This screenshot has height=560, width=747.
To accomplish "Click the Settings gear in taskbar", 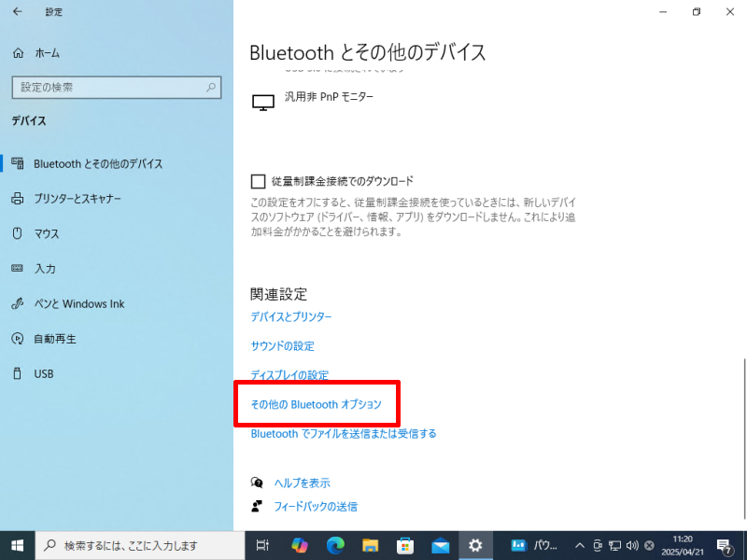I will 475,546.
